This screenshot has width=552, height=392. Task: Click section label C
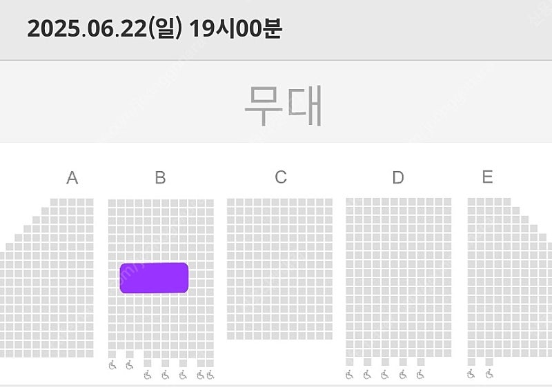(281, 177)
